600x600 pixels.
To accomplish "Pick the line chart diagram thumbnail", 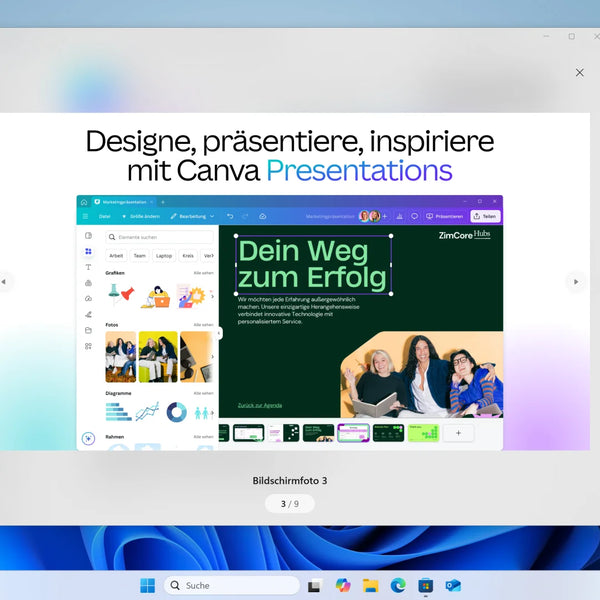I will pos(148,411).
